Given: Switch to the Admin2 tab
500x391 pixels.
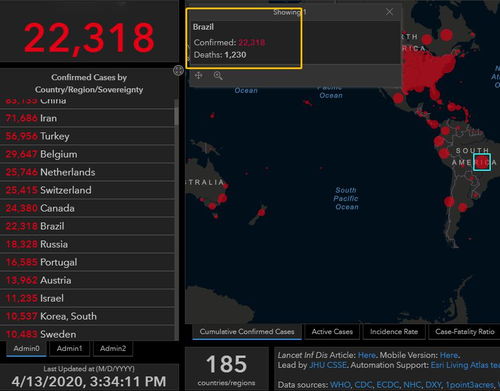Looking at the screenshot, I should [x=113, y=349].
